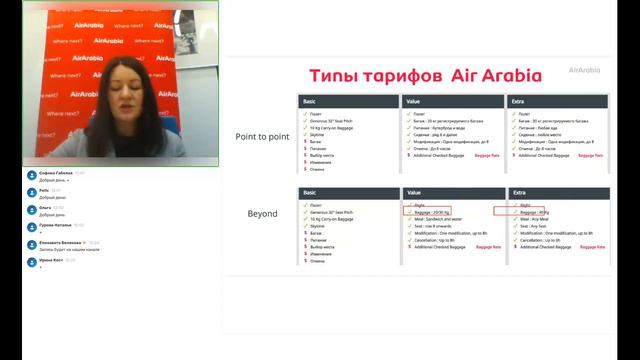
Task: Click the Value header in Point to point row
Action: click(x=453, y=101)
